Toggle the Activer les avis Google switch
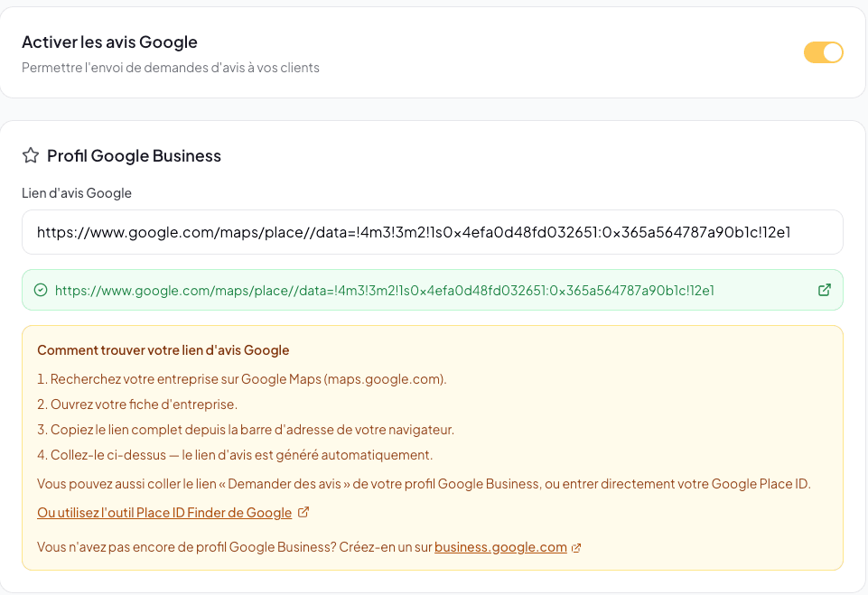 click(823, 52)
